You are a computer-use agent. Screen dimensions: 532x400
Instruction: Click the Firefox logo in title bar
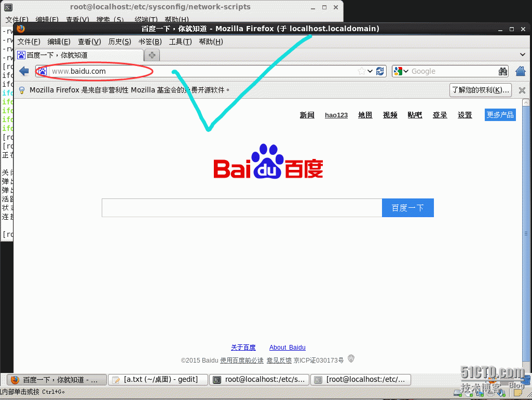21,29
